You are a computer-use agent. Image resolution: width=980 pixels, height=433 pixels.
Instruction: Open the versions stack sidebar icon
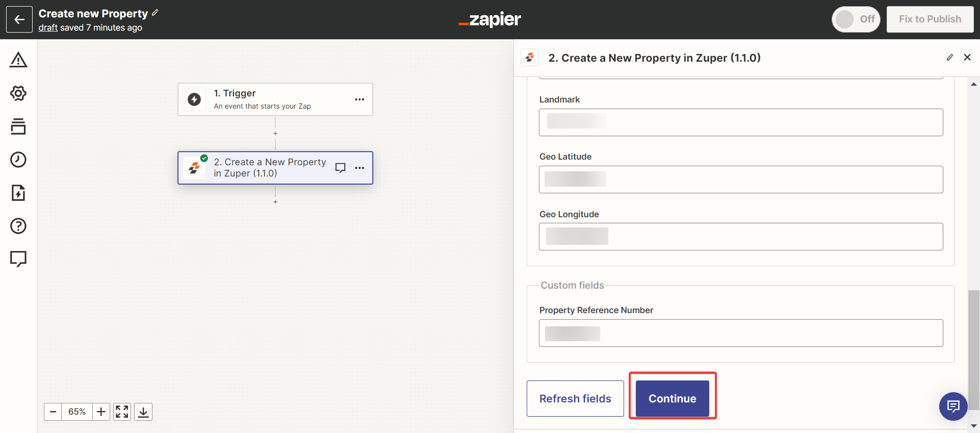(18, 126)
